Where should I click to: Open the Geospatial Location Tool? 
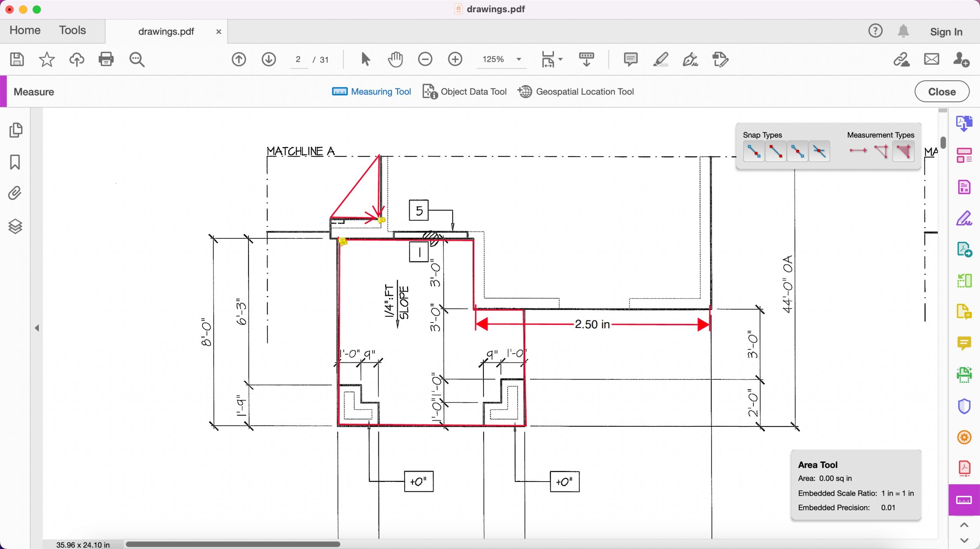point(575,92)
